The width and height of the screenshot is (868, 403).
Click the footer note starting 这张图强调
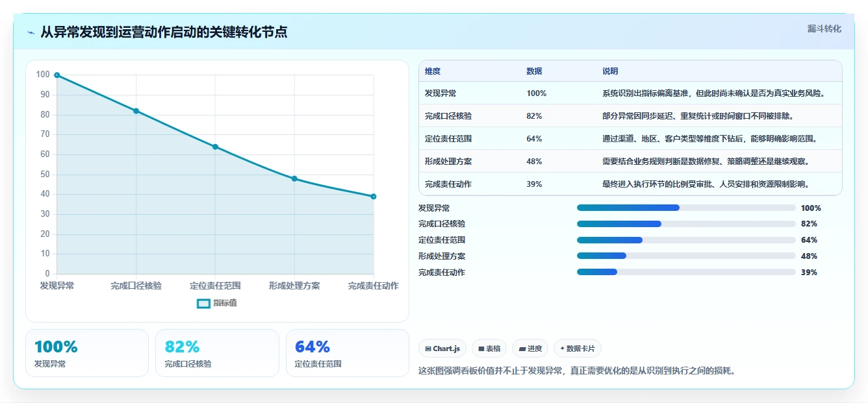[x=577, y=371]
